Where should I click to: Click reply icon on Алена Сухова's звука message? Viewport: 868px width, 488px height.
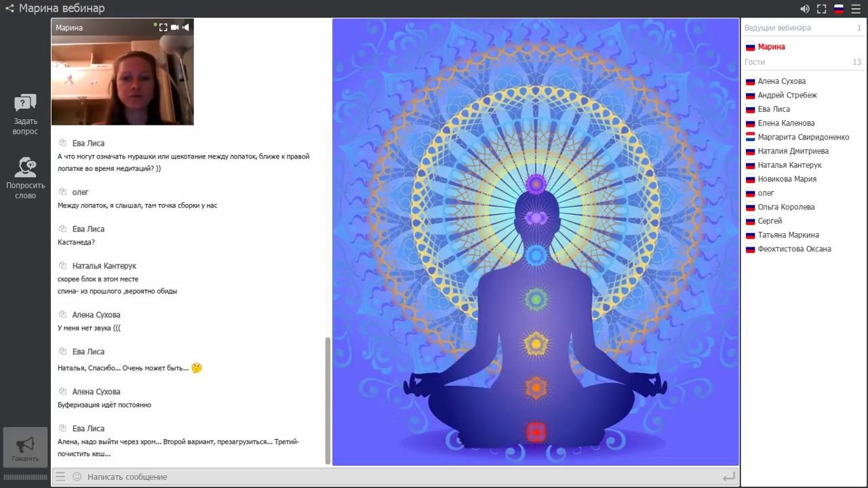click(x=62, y=314)
